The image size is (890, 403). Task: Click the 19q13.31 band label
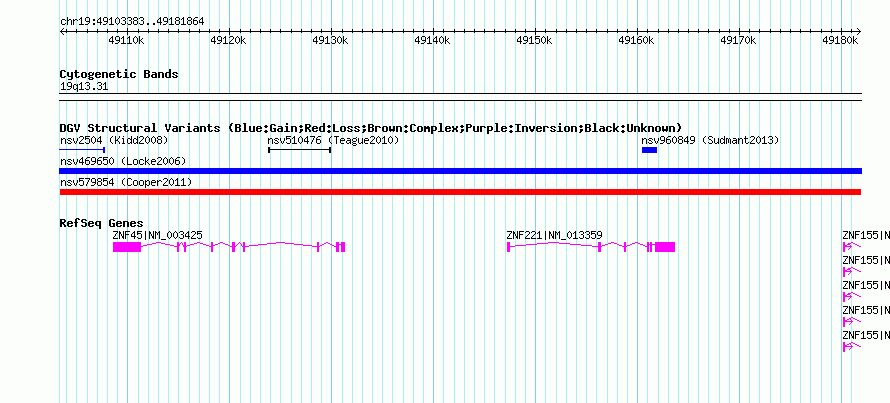point(84,87)
